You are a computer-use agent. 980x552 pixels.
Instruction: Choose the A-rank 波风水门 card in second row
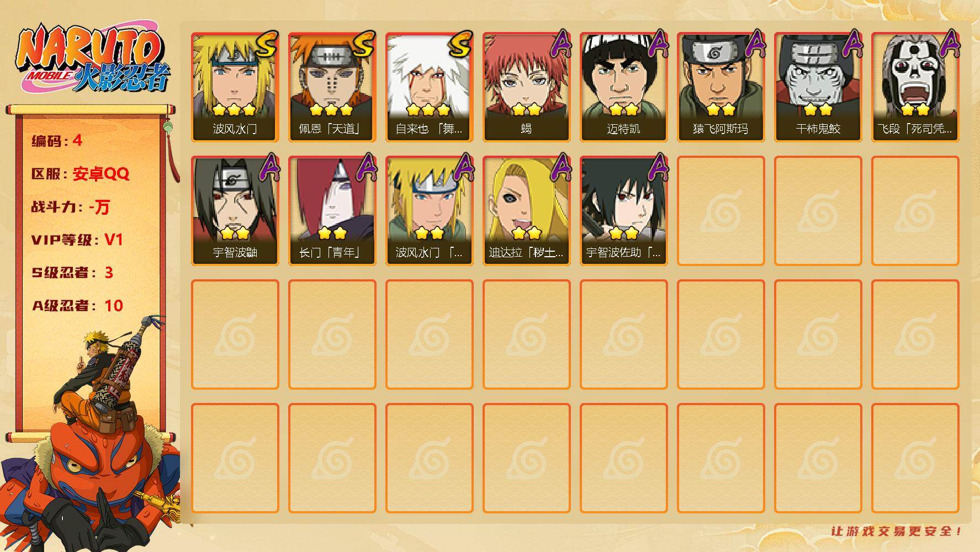(x=430, y=211)
